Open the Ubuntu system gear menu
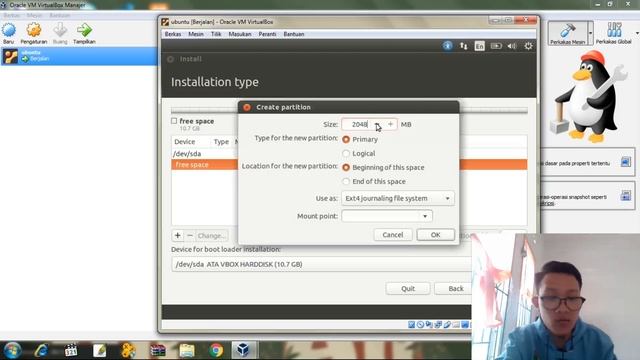The image size is (640, 360). coord(528,46)
